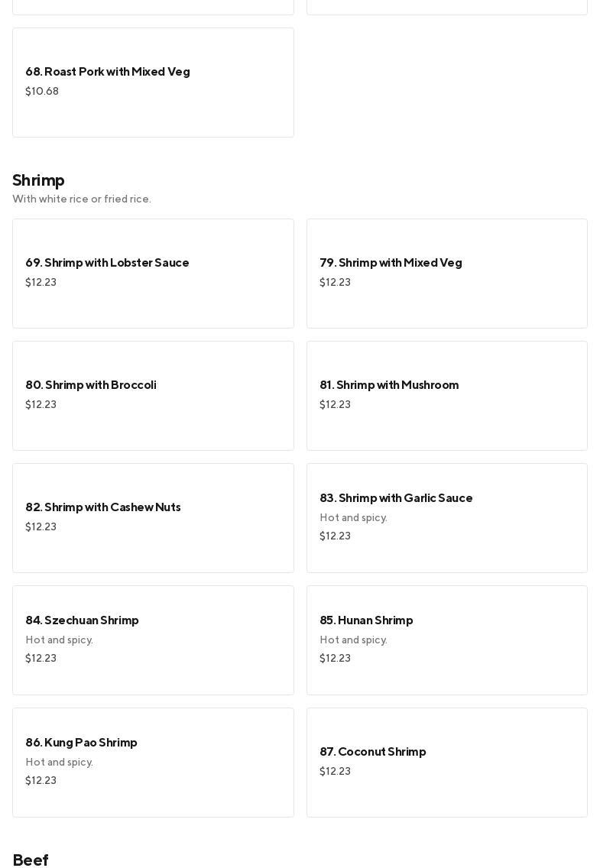Click the Coconut Shrimp $12.23 price
This screenshot has height=868, width=600.
[335, 772]
